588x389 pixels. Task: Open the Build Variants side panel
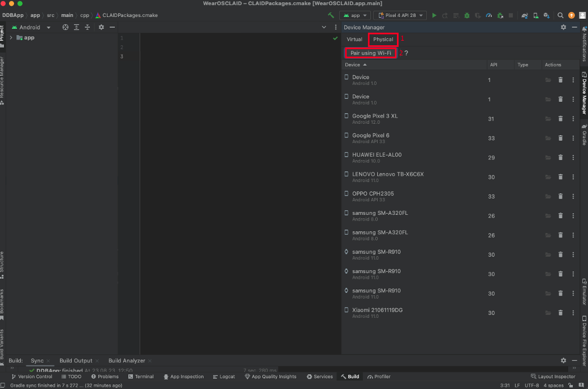(x=2, y=347)
